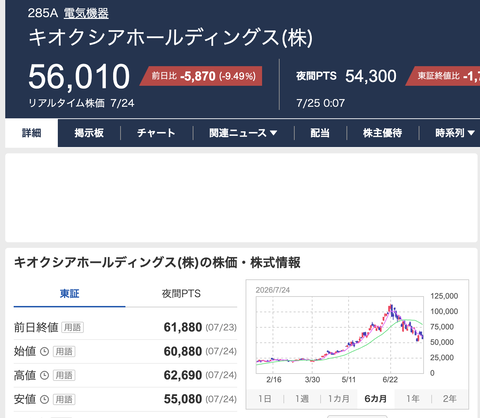Screen dimensions: 480x418
Task: Set chart range to 2年
Action: pyautogui.click(x=449, y=399)
